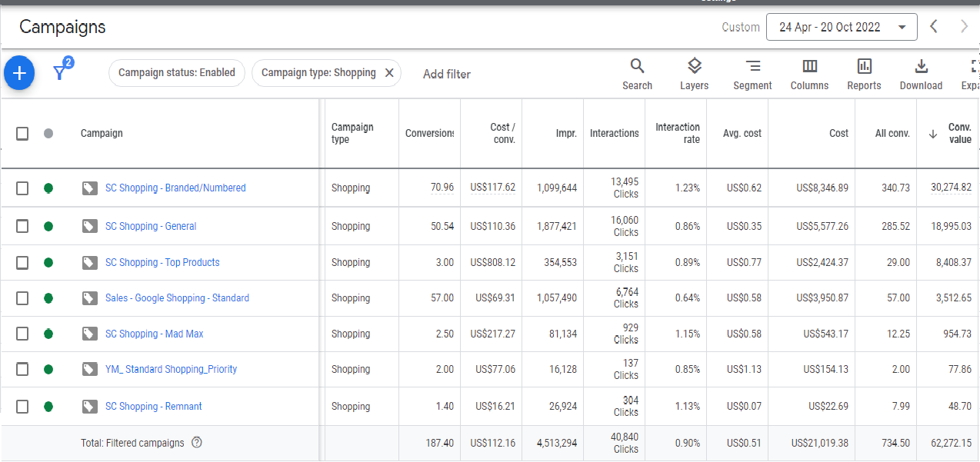Open the SC Shopping - Top Products campaign
Viewport: 980px width, 462px height.
(162, 262)
